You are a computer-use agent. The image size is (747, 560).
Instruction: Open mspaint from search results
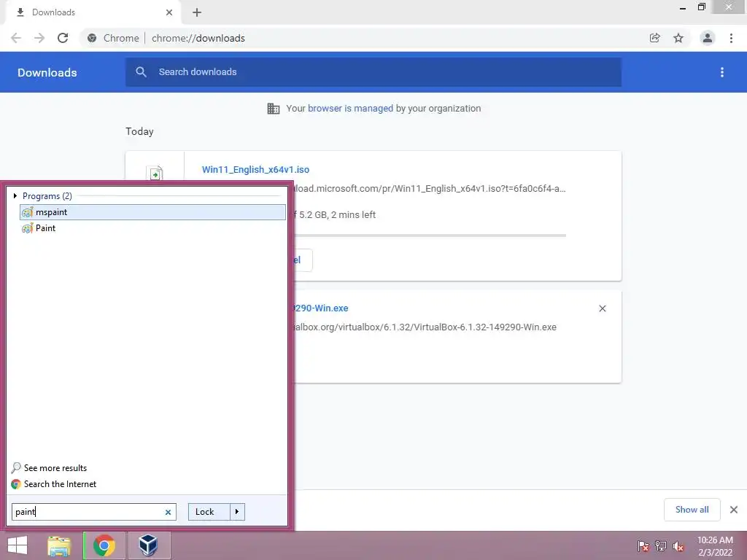click(152, 212)
